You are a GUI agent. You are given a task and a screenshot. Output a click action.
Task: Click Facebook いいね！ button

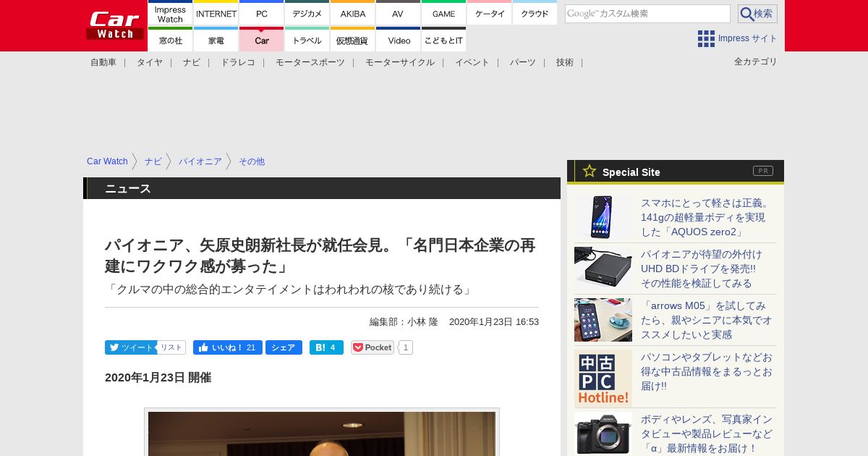pyautogui.click(x=227, y=347)
